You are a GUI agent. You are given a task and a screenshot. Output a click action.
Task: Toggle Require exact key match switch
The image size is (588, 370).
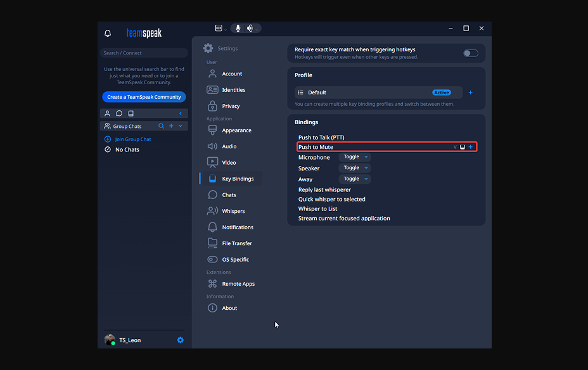coord(470,53)
